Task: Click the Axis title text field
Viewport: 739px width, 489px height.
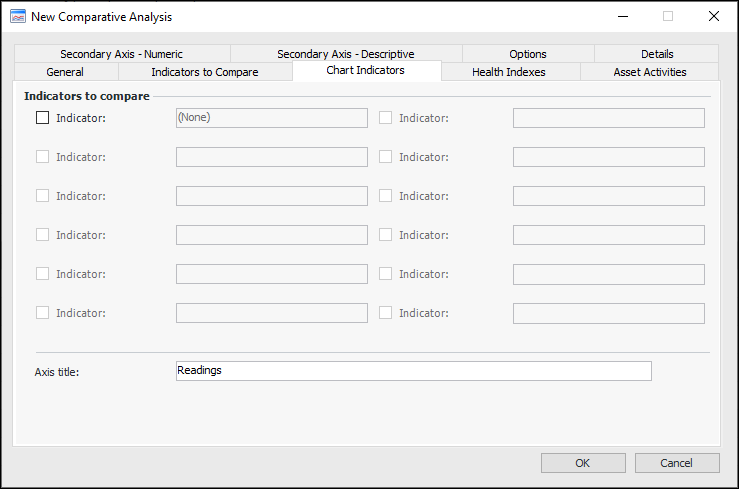Action: coord(412,371)
